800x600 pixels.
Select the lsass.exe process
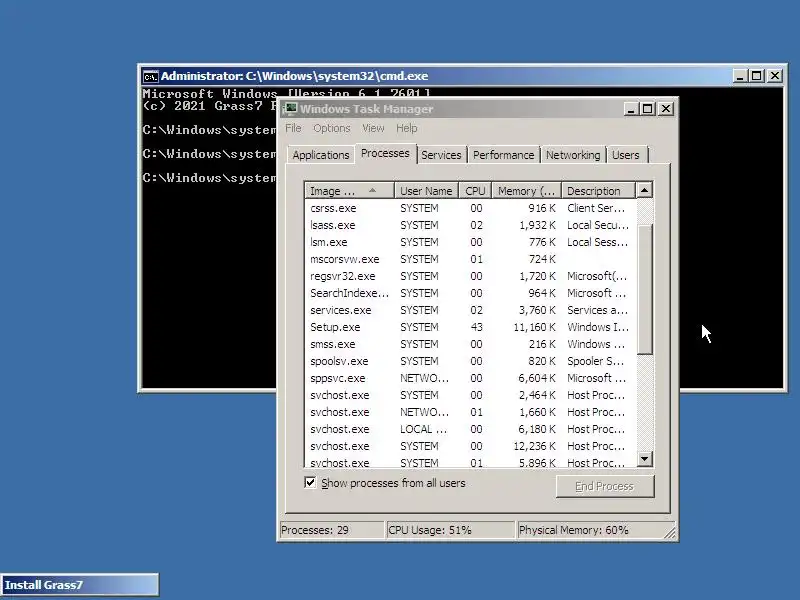470,225
